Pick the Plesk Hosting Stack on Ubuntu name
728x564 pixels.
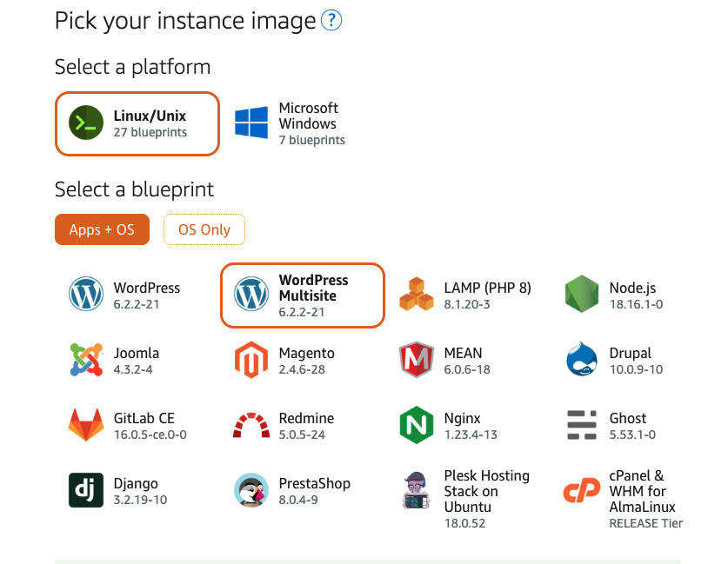point(486,491)
